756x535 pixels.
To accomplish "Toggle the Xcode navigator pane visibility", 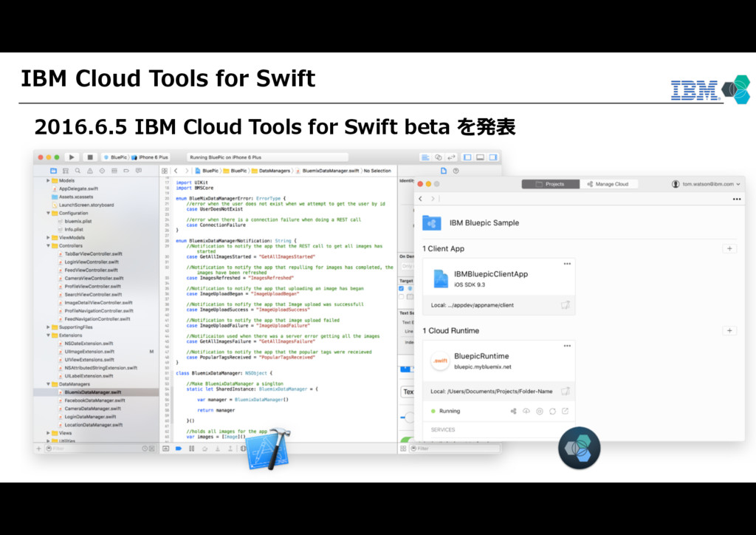I will pos(467,157).
